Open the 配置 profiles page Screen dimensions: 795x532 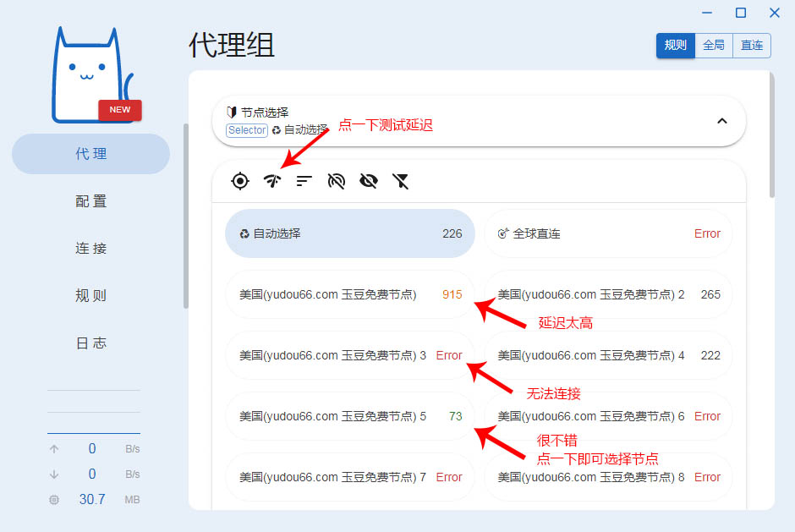click(x=91, y=201)
